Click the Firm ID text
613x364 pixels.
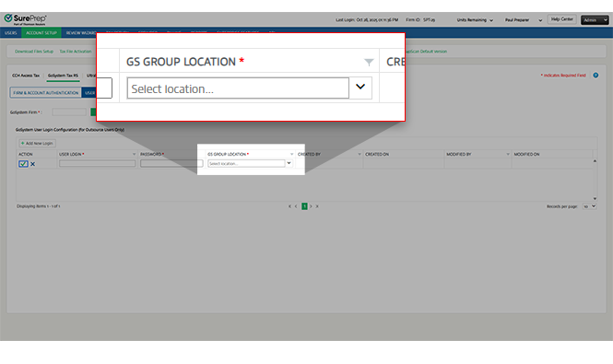click(420, 20)
